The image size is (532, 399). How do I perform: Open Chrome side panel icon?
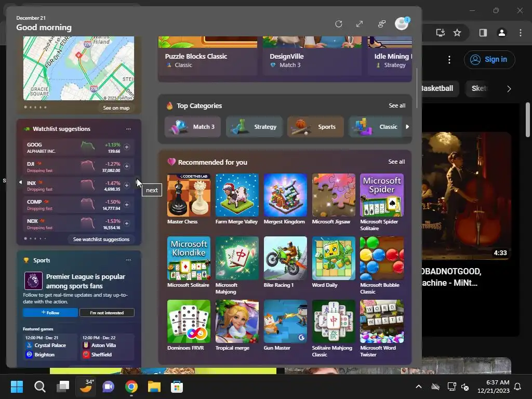point(483,33)
